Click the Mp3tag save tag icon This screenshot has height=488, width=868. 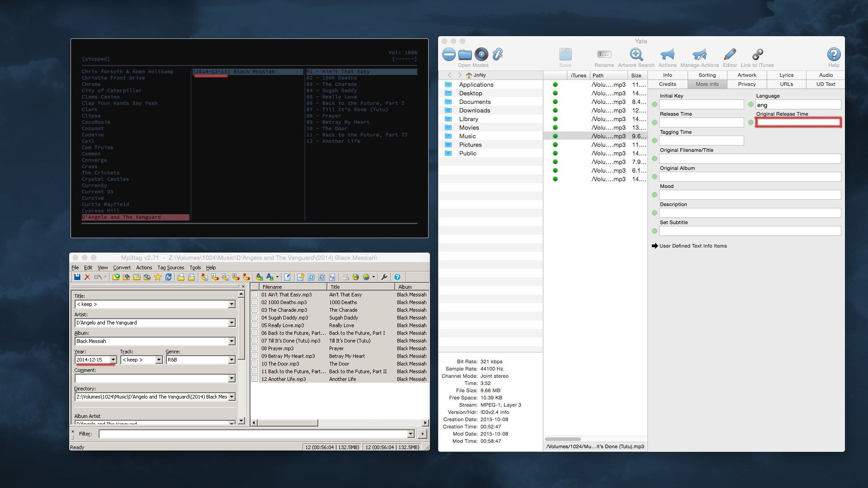[x=77, y=277]
